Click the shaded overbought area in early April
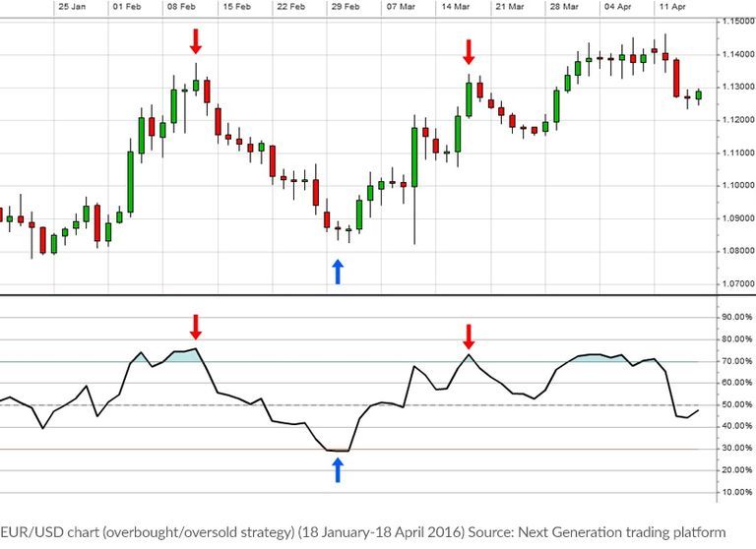 click(596, 358)
